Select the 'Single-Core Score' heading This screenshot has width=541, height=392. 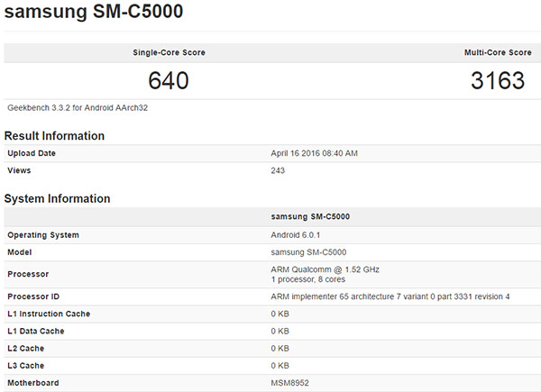(170, 52)
